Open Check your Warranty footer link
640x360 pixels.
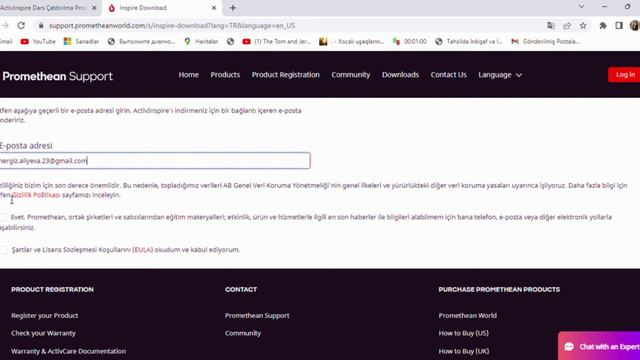[x=43, y=333]
